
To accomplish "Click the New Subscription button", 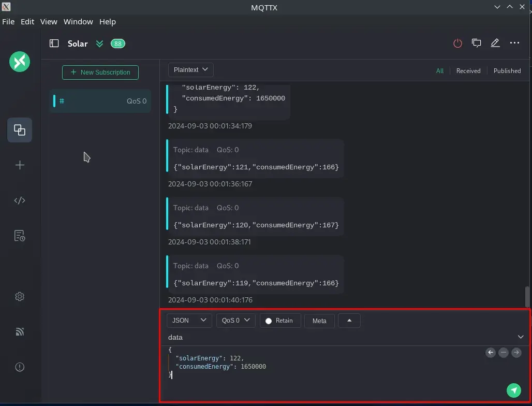I will click(100, 72).
